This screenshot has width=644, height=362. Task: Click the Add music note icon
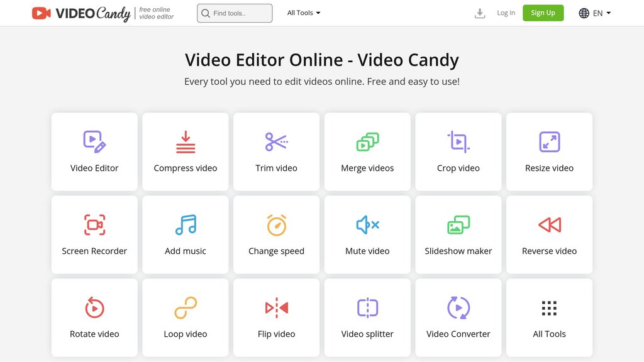point(185,224)
